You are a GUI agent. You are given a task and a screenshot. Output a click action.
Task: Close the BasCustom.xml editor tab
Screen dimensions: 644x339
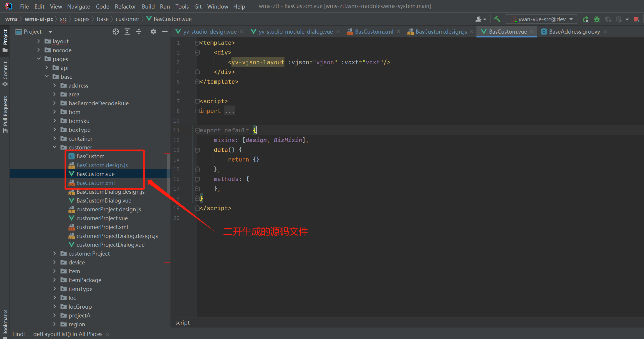click(398, 32)
